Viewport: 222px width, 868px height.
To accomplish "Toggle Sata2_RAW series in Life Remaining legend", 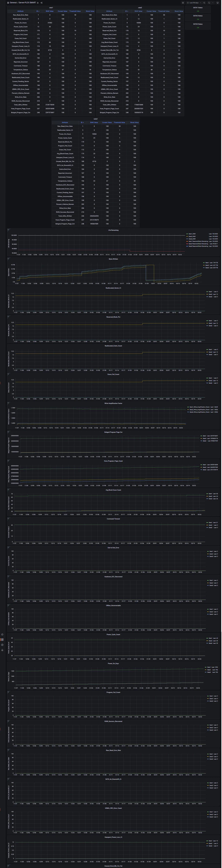I will (x=192, y=236).
